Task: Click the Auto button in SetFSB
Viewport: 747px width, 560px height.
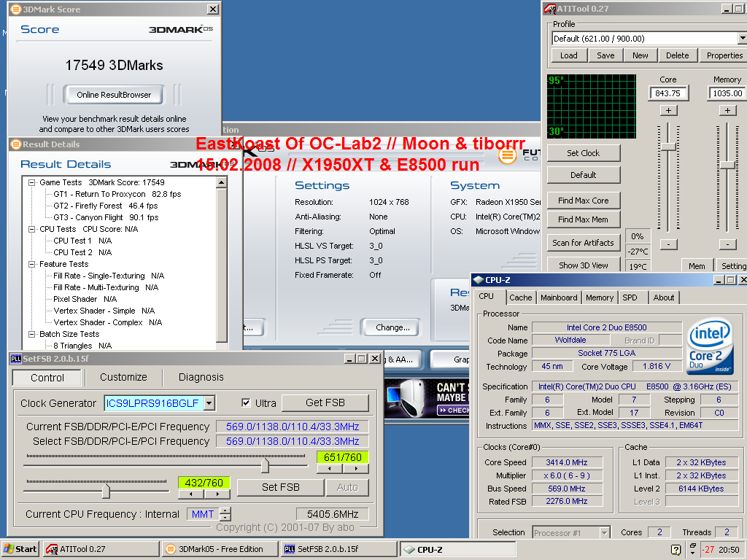Action: pyautogui.click(x=347, y=487)
